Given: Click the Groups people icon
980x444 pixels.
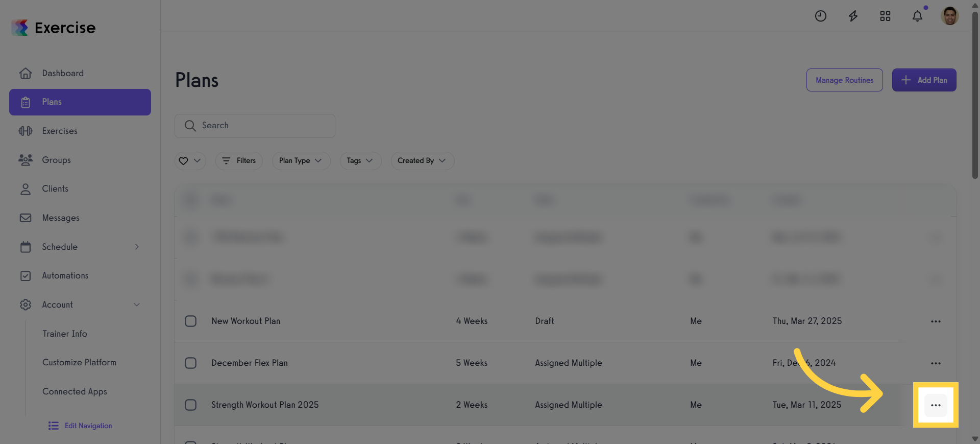Looking at the screenshot, I should click(26, 160).
